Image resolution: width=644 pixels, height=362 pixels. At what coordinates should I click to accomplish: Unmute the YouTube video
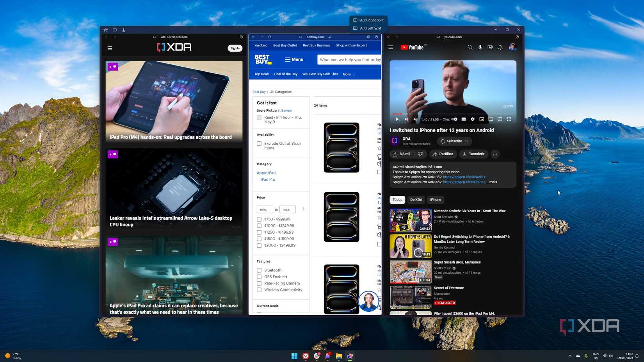tap(415, 119)
